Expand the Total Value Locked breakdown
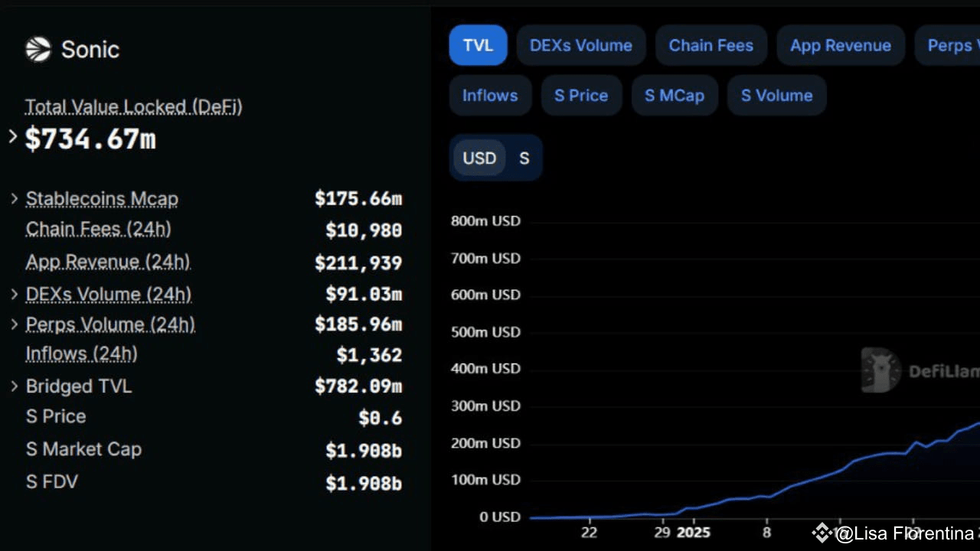This screenshot has height=551, width=980. click(12, 137)
